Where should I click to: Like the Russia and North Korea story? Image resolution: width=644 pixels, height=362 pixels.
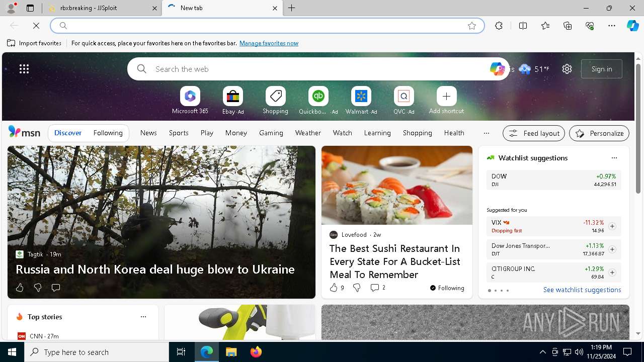tap(20, 288)
